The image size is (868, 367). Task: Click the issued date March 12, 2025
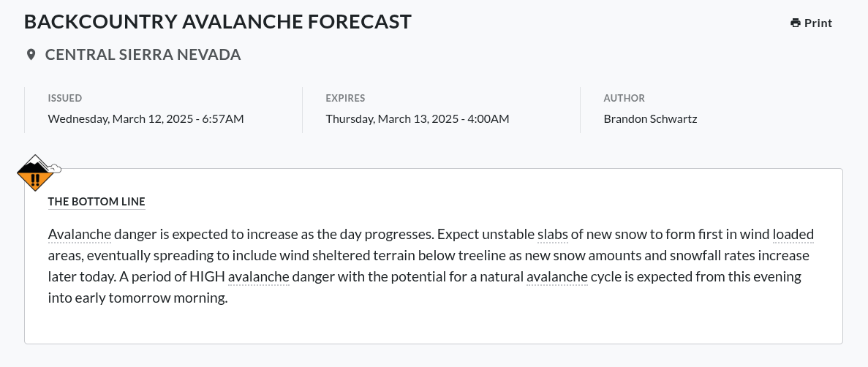point(146,118)
